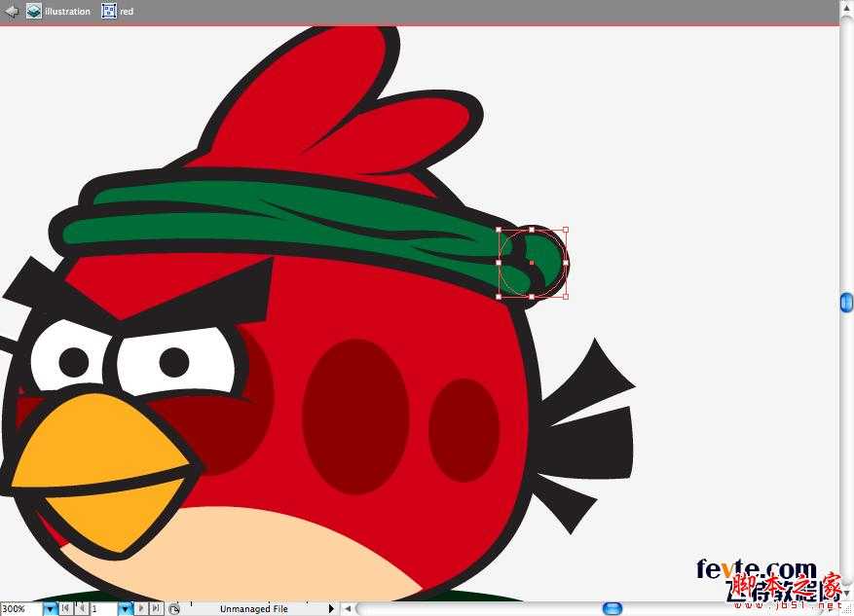
Task: Click the large dark red oval spot
Action: [x=355, y=417]
